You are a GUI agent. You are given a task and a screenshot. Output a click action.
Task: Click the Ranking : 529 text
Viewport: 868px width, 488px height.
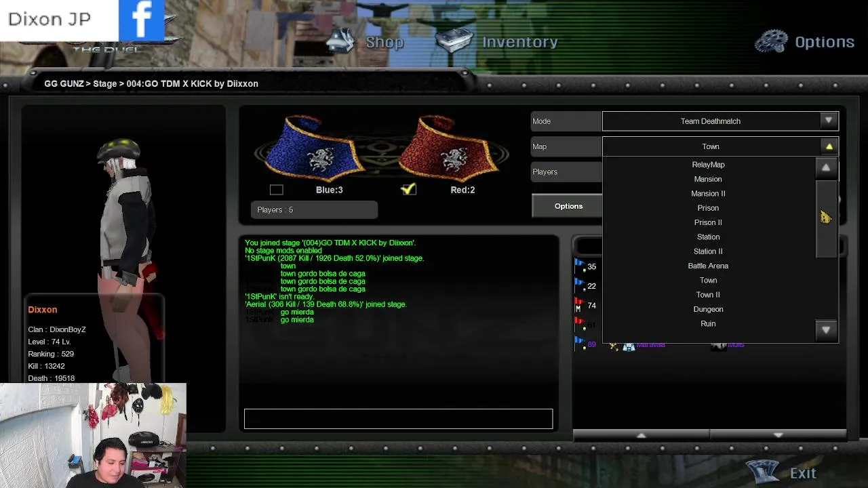click(x=51, y=354)
